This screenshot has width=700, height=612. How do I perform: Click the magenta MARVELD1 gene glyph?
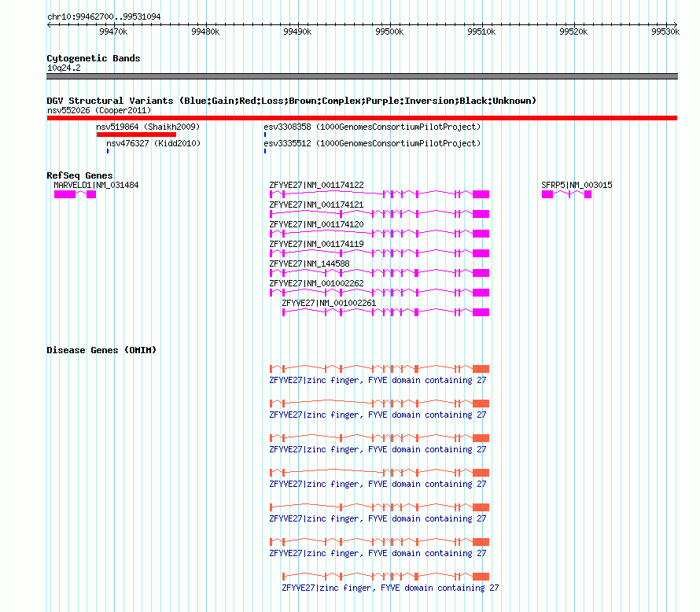tap(75, 194)
